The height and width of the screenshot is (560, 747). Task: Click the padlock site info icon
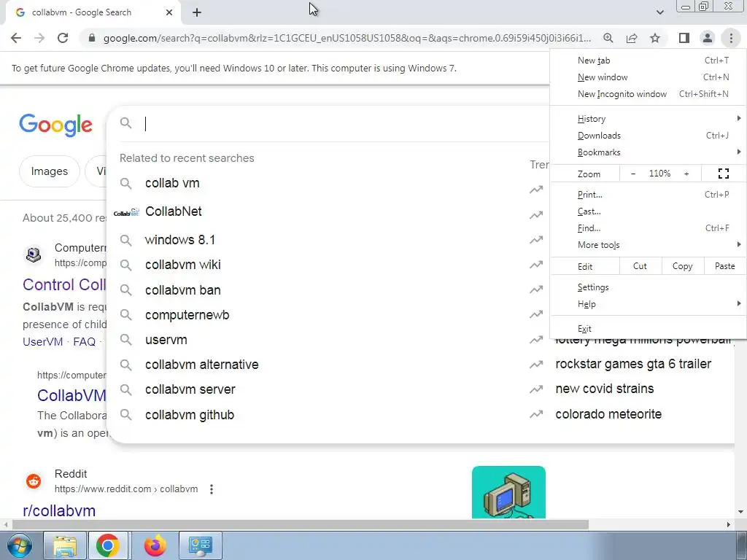(92, 38)
